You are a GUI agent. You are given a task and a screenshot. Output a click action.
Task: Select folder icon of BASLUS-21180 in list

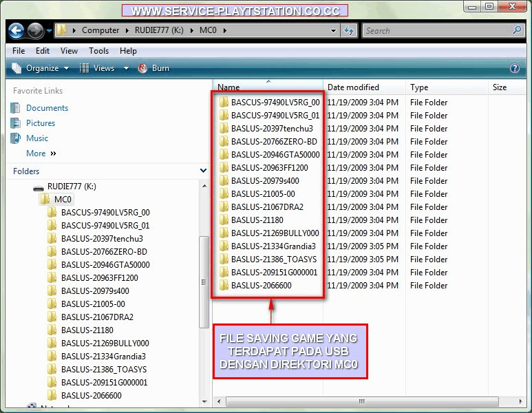[224, 220]
